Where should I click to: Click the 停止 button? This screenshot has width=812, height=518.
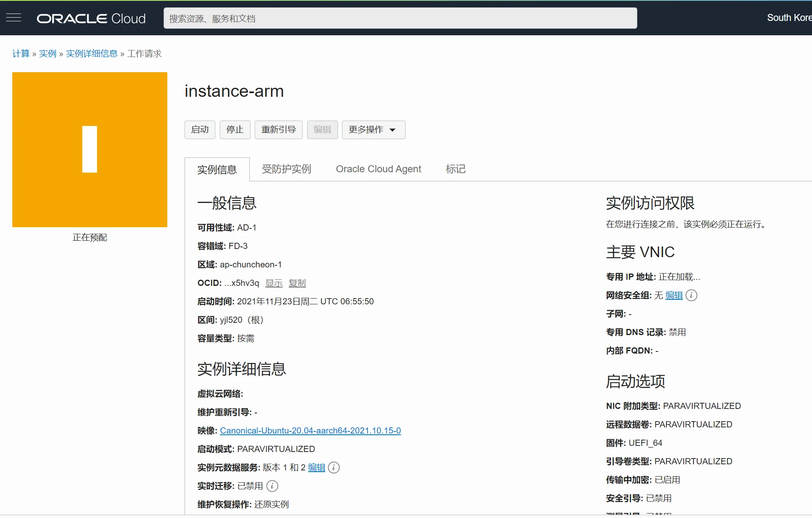[x=235, y=130]
